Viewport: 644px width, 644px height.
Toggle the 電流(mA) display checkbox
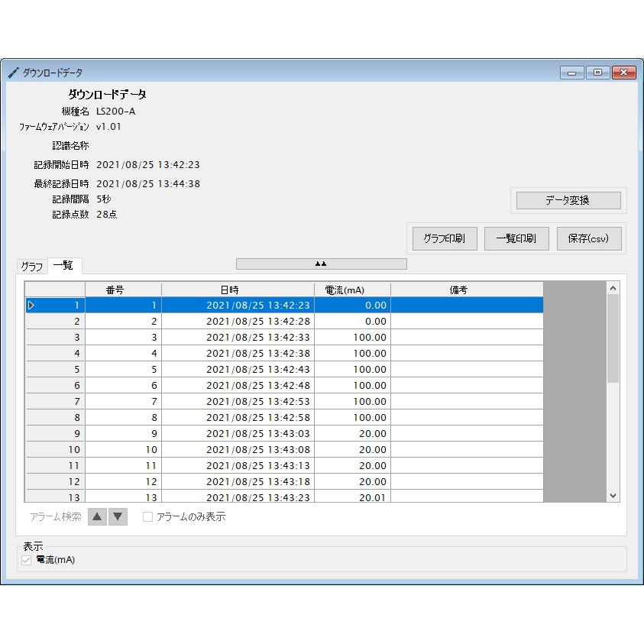click(x=26, y=560)
